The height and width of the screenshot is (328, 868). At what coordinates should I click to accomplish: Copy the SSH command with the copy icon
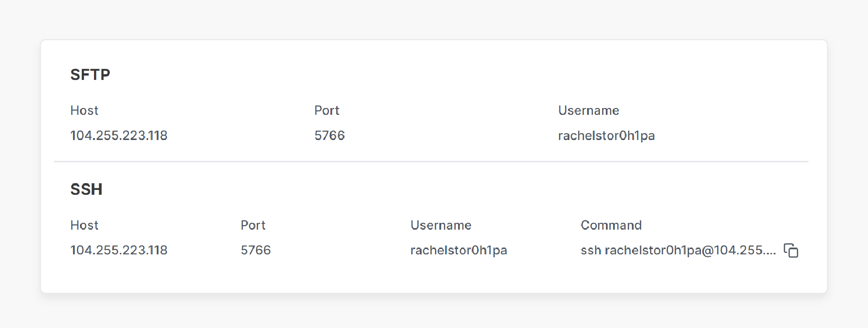(x=791, y=250)
